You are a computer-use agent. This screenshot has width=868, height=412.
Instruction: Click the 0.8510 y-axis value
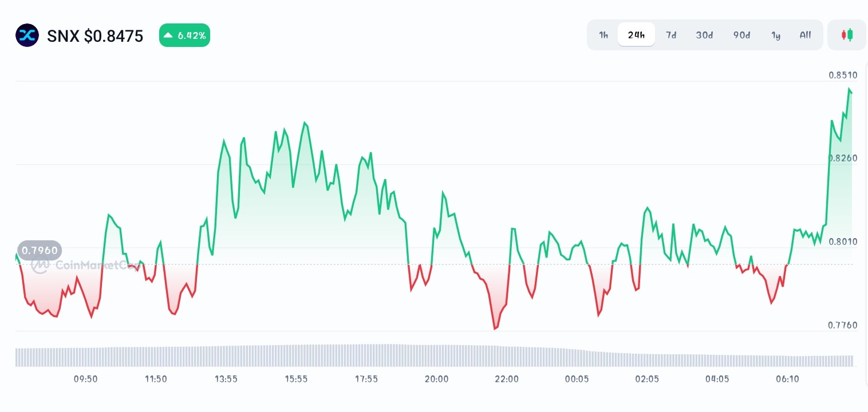pyautogui.click(x=843, y=75)
